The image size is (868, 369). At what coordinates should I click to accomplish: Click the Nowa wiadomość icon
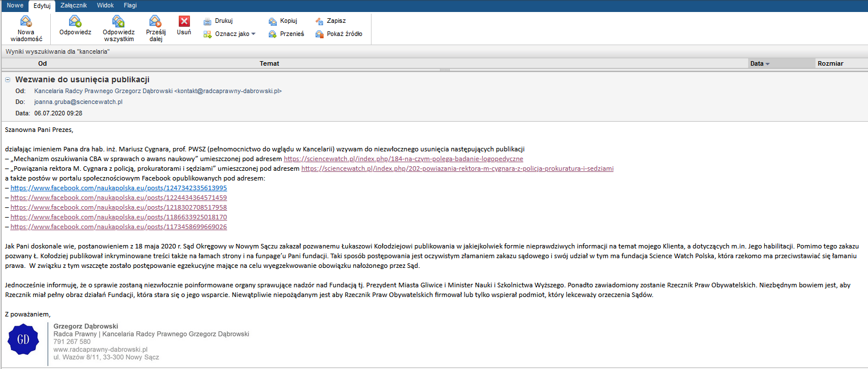[x=26, y=22]
